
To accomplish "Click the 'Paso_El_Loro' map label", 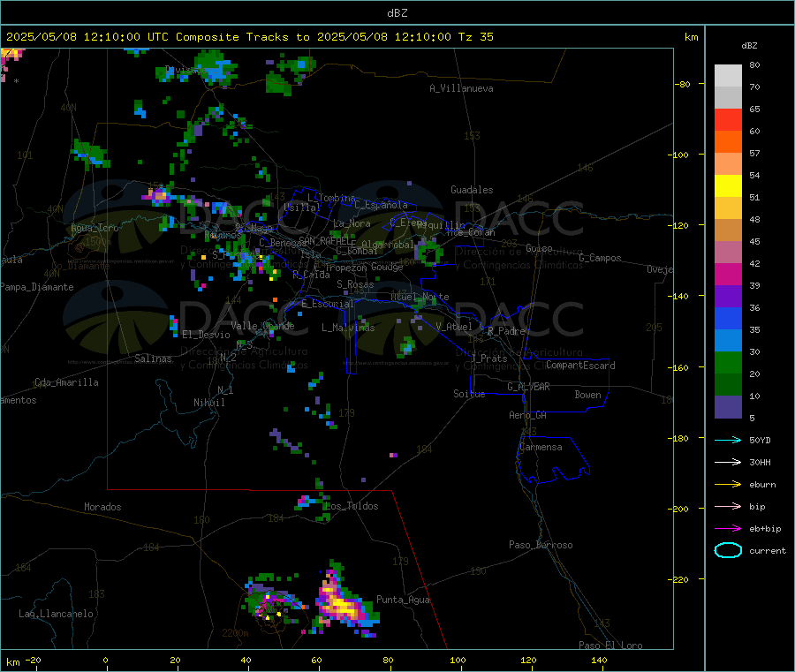I will tap(610, 646).
